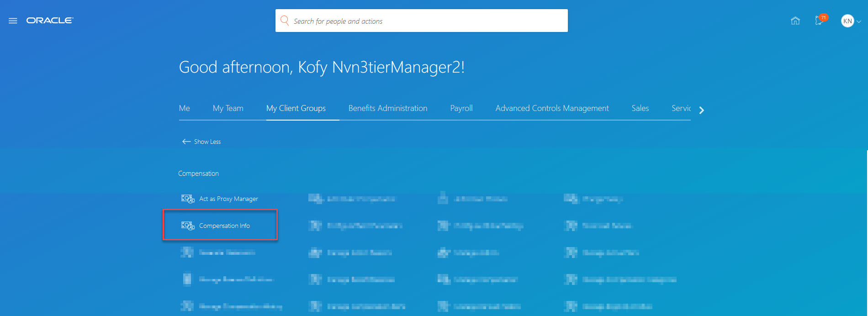
Task: Click the Compensation section heading
Action: coord(198,174)
